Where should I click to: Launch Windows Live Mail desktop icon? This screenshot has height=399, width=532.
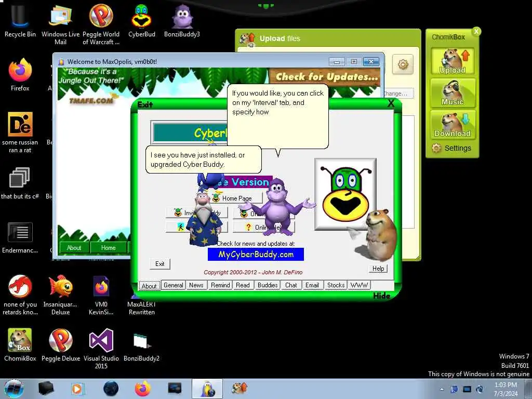[x=60, y=24]
